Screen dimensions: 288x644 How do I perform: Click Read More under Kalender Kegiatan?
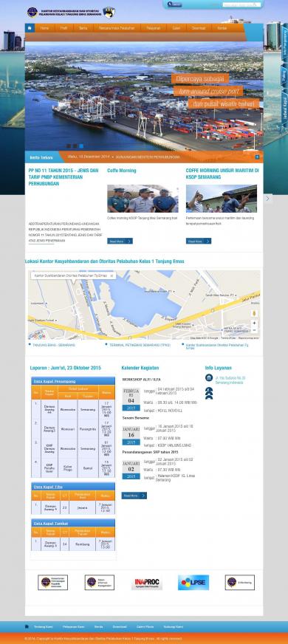(134, 496)
